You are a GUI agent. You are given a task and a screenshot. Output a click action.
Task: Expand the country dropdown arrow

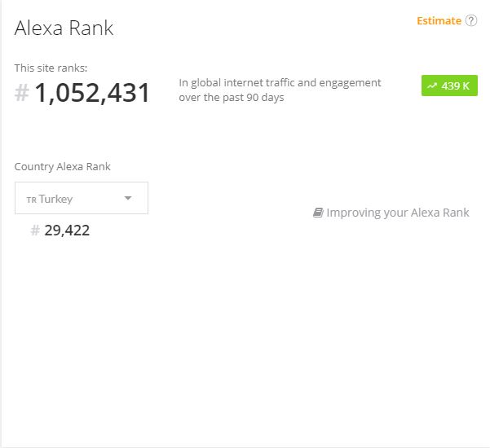(x=128, y=198)
